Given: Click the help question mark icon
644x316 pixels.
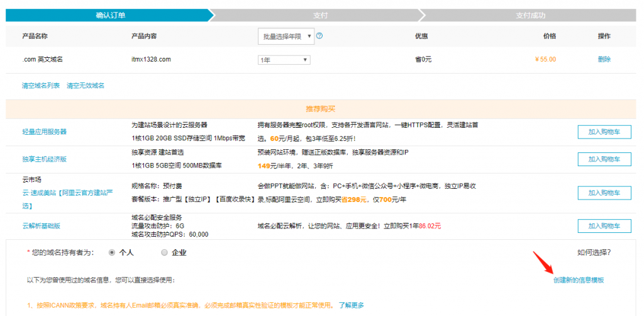Looking at the screenshot, I should [319, 36].
